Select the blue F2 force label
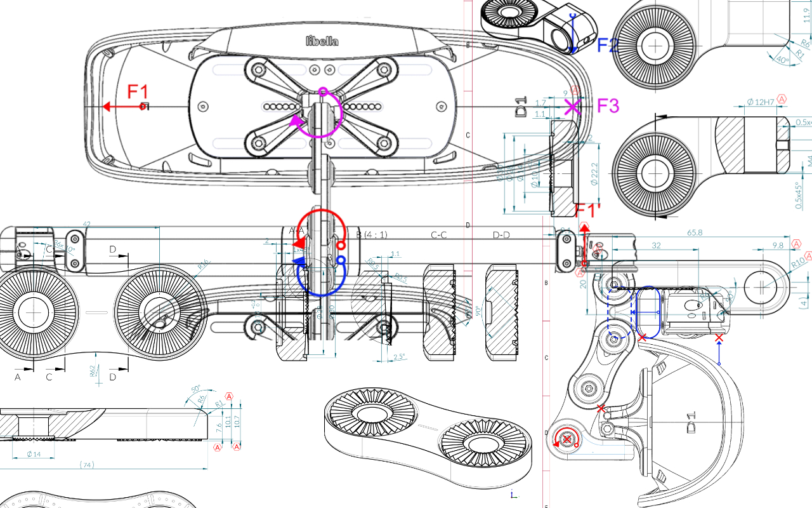 pyautogui.click(x=608, y=45)
